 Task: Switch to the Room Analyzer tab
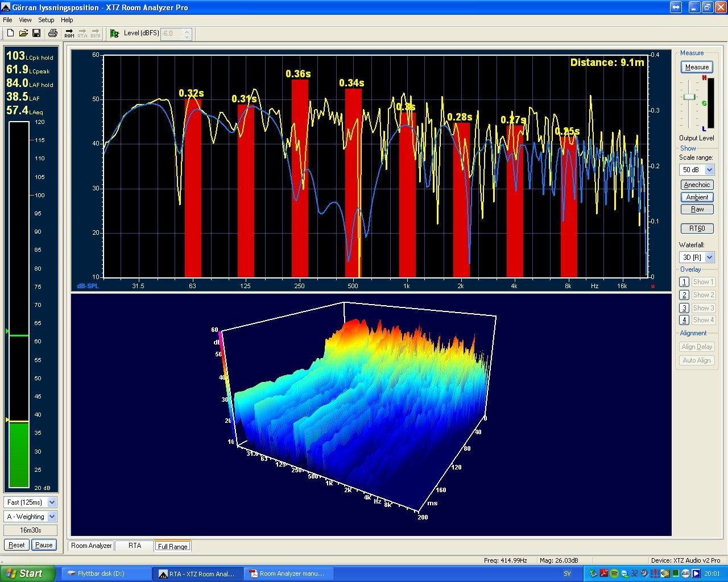pyautogui.click(x=92, y=546)
